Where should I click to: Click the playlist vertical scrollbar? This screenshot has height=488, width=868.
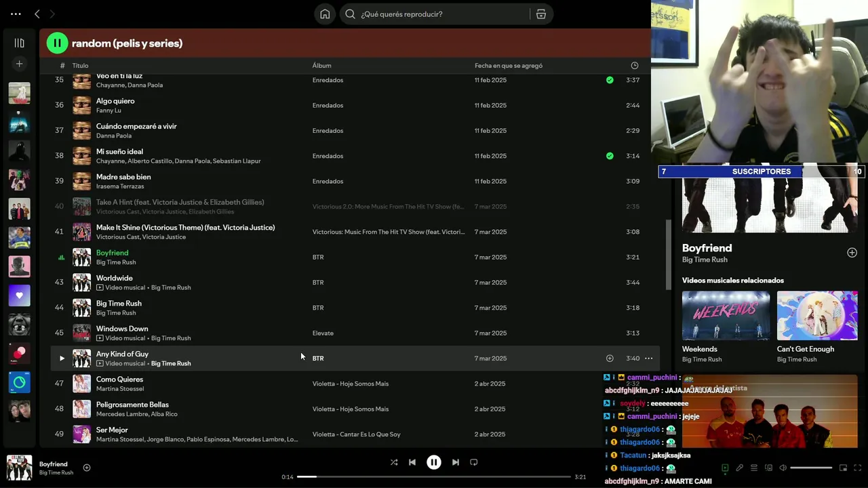click(x=668, y=254)
